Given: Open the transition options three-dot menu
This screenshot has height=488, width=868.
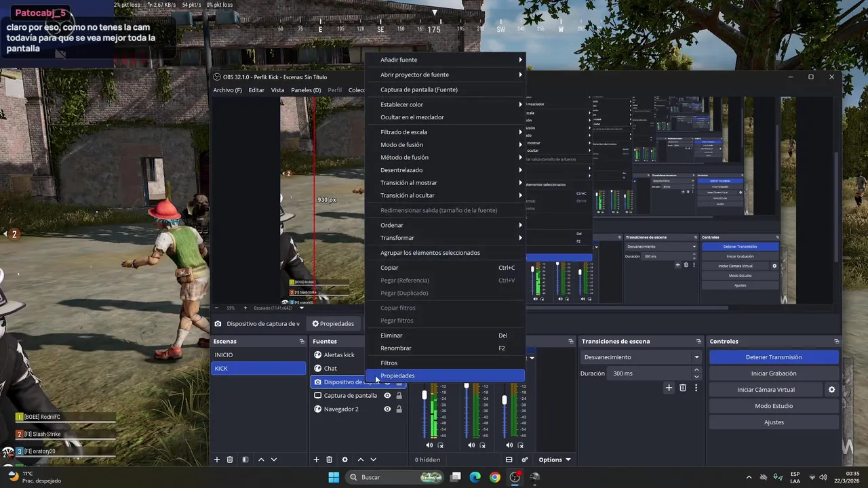Looking at the screenshot, I should click(696, 388).
